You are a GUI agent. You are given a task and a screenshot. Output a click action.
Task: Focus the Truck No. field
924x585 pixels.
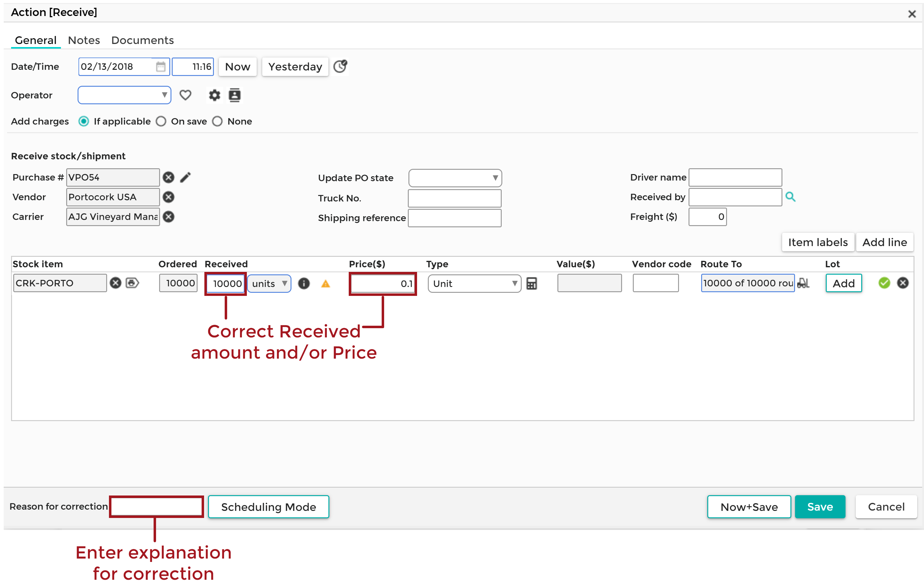click(455, 198)
